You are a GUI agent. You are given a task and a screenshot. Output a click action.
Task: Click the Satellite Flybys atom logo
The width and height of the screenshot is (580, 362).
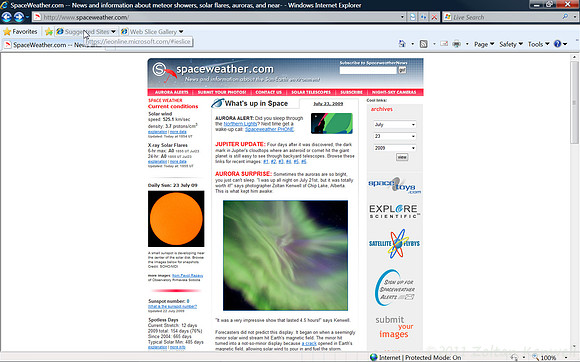pos(394,244)
